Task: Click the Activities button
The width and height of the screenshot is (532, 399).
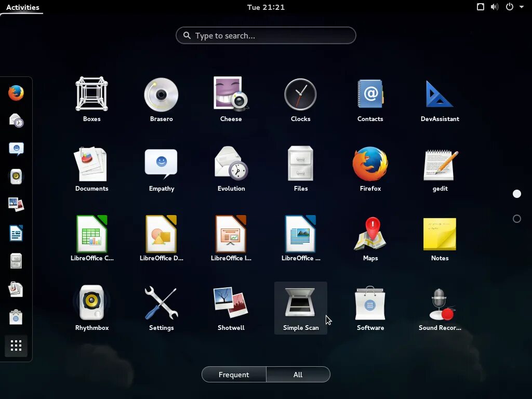Action: coord(22,7)
